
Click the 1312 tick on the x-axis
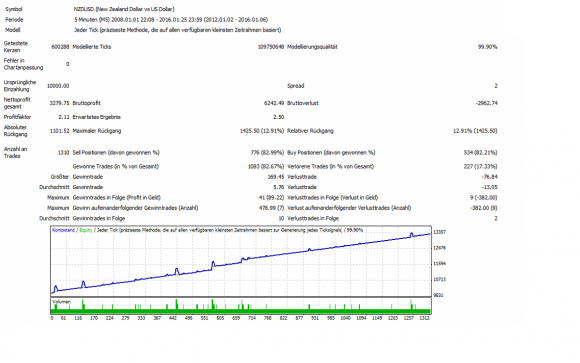[424, 318]
